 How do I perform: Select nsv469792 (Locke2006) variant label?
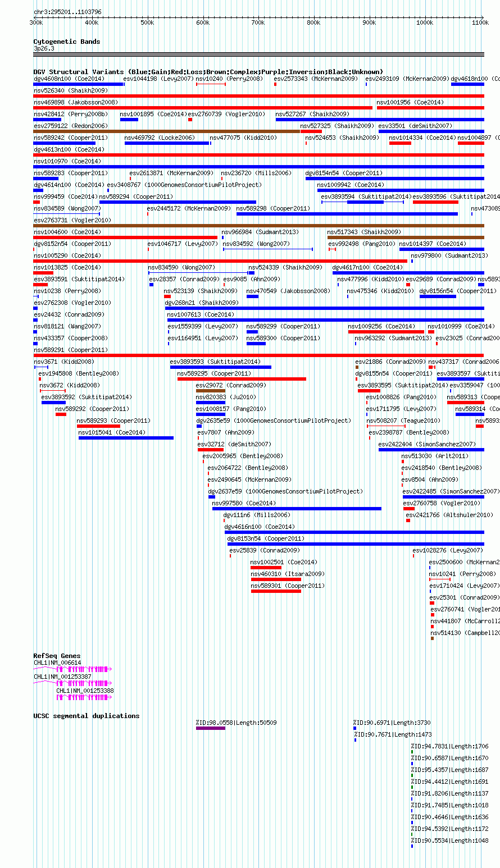[159, 138]
